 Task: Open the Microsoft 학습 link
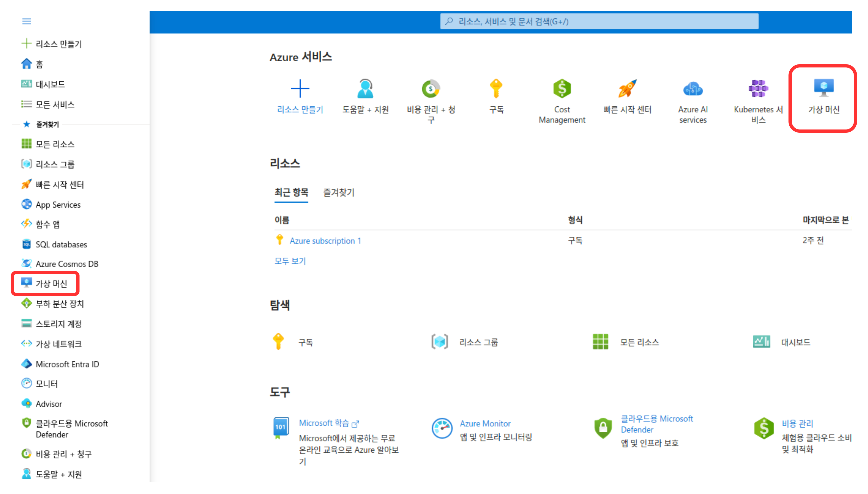point(329,423)
